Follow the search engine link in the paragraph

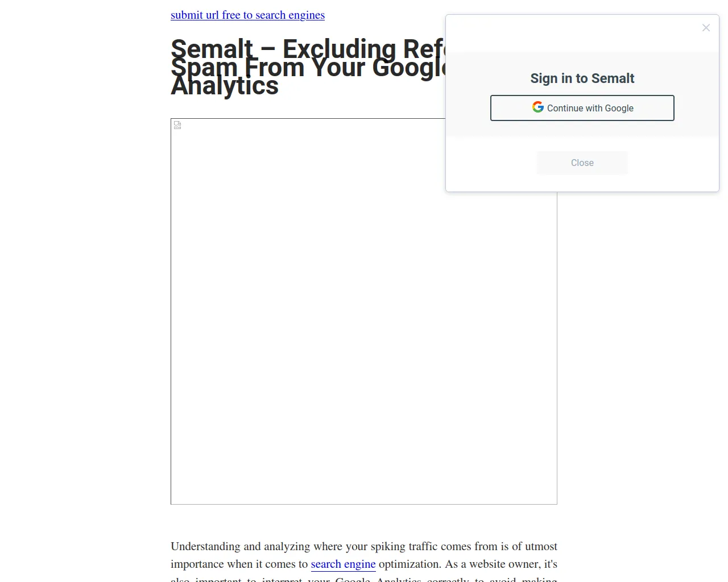pos(343,564)
